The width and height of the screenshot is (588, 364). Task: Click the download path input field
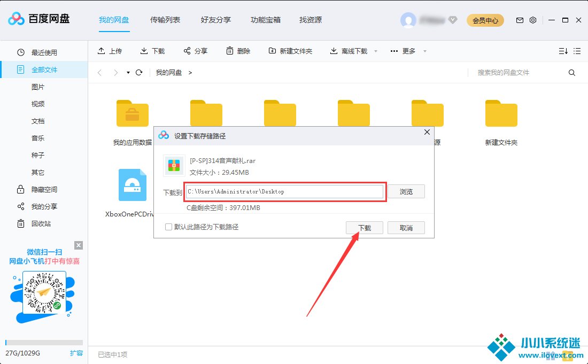point(284,191)
